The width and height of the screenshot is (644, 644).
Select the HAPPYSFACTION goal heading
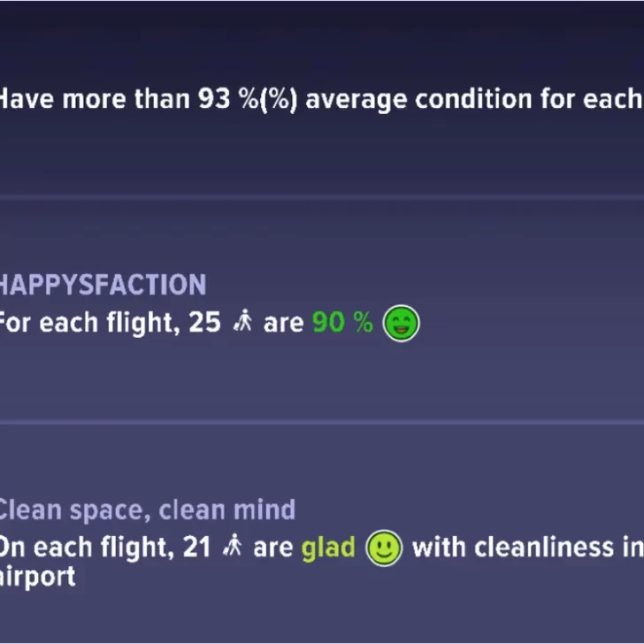(x=103, y=285)
